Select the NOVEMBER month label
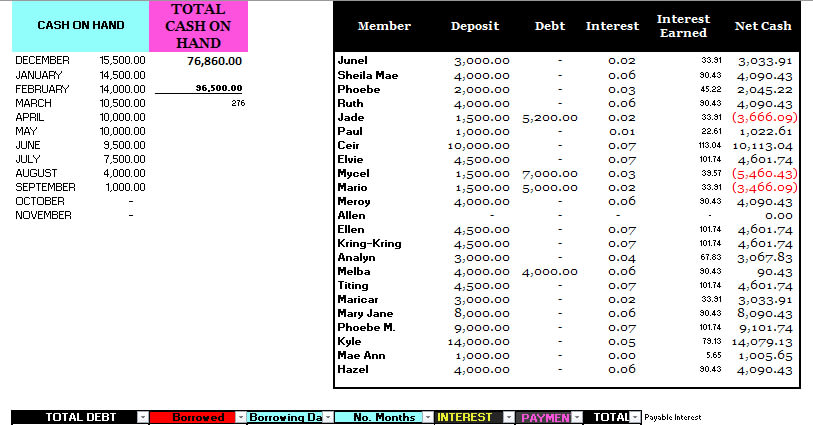Viewport: 813px width, 425px height. click(x=44, y=215)
